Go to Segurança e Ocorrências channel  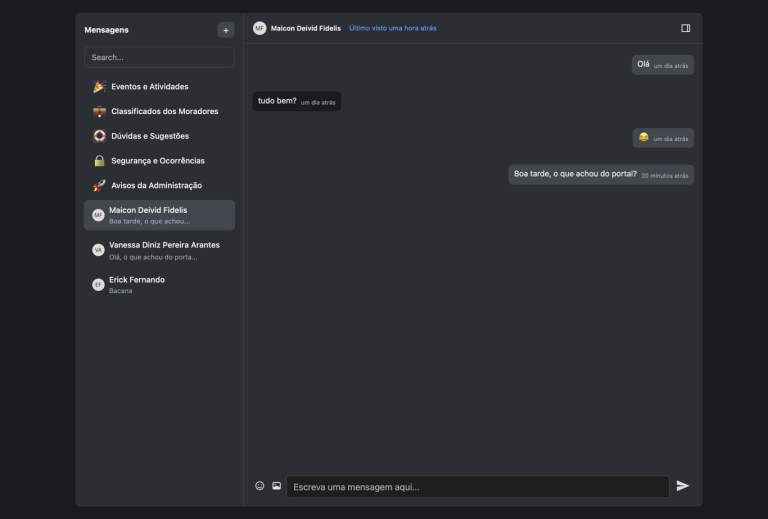tap(157, 161)
